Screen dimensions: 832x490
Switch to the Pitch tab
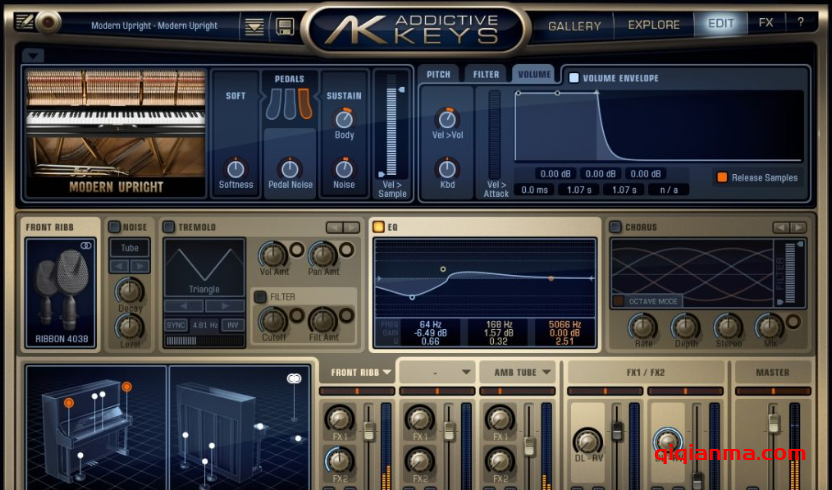[438, 74]
